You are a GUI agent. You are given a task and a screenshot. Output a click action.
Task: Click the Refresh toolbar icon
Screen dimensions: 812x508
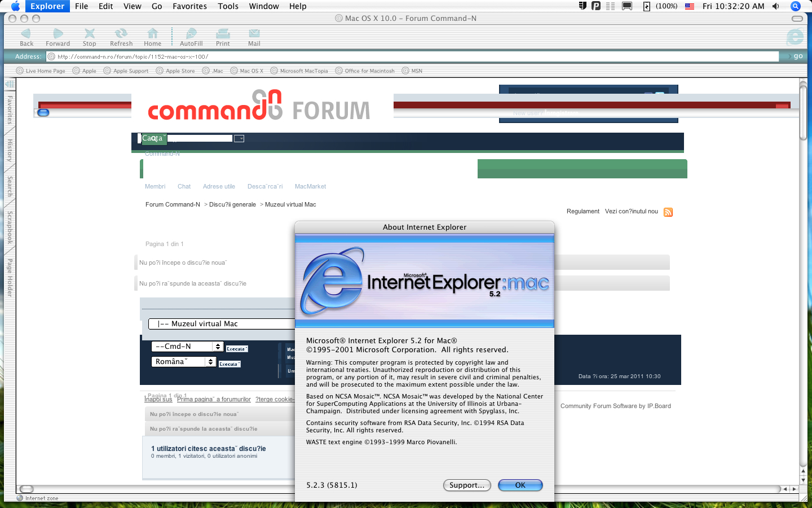coord(121,34)
